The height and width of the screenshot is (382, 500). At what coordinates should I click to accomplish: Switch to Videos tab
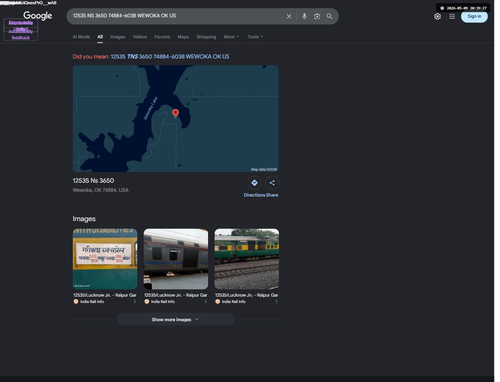pos(140,37)
